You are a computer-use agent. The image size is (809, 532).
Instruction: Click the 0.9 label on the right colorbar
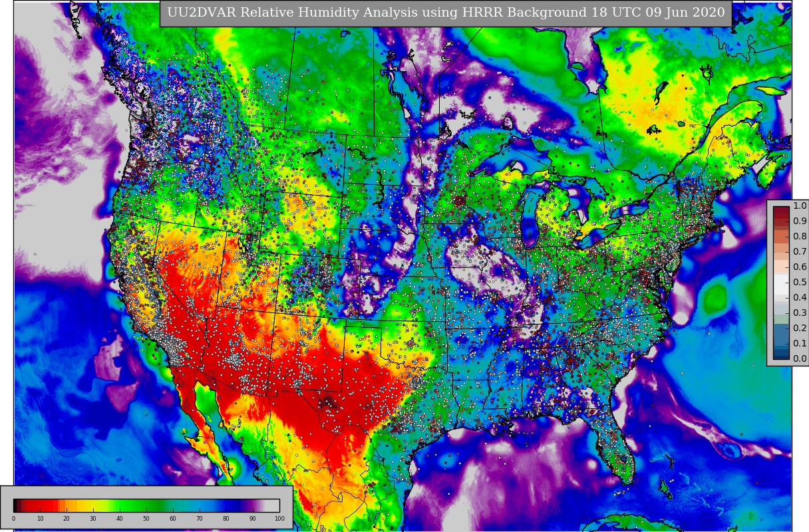pos(800,221)
